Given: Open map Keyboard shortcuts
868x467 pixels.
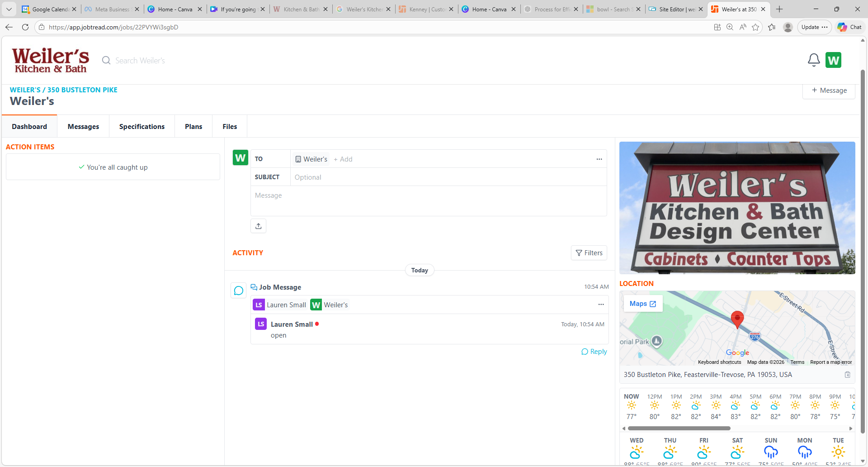Looking at the screenshot, I should (x=719, y=362).
